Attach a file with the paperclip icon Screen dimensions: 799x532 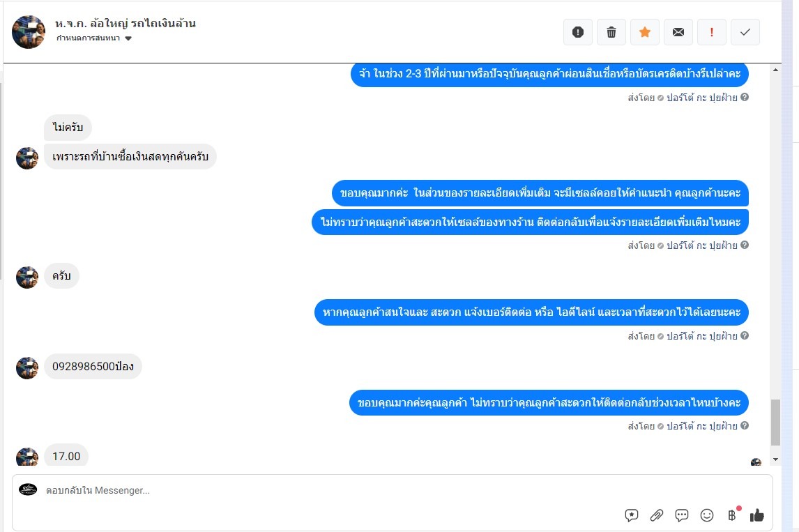tap(657, 515)
